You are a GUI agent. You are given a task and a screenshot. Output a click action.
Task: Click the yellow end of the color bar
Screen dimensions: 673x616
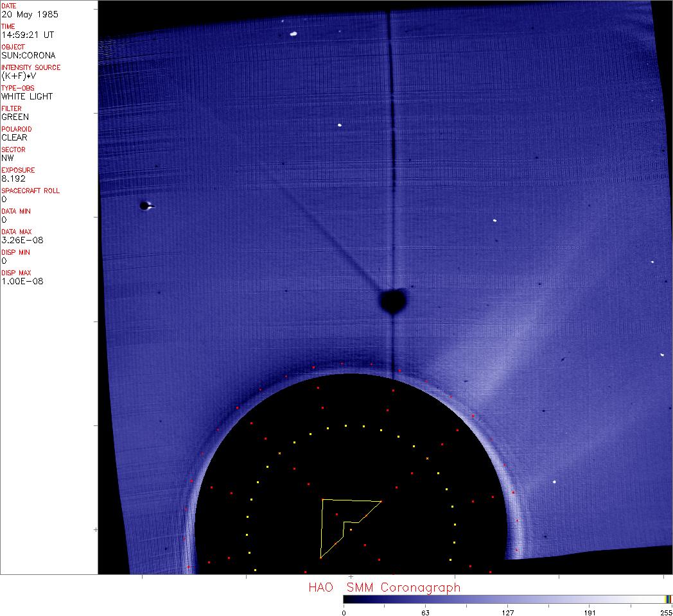point(668,599)
